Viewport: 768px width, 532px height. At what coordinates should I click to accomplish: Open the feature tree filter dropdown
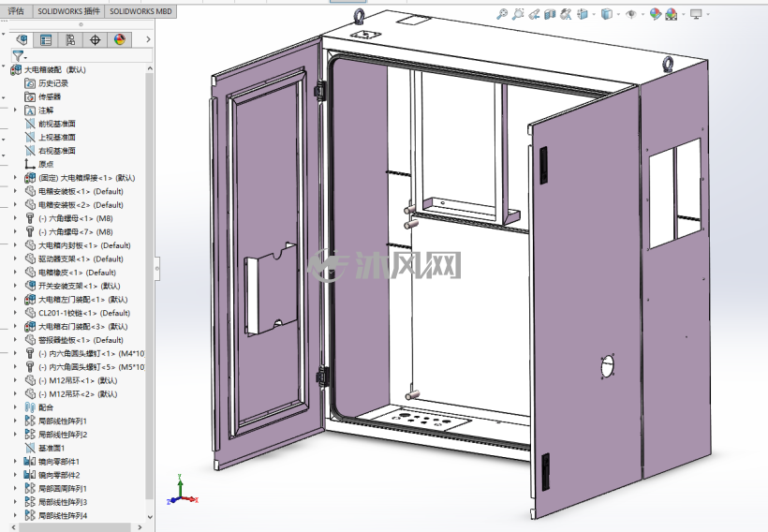pyautogui.click(x=20, y=55)
